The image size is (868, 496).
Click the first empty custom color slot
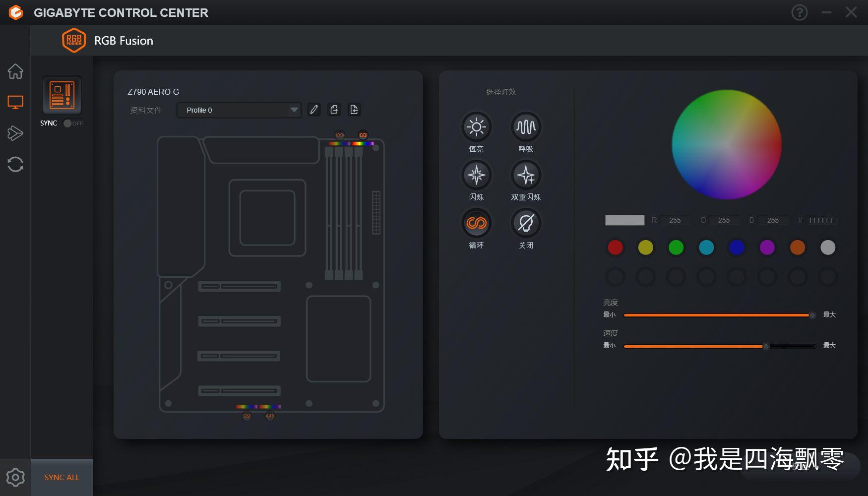coord(616,277)
